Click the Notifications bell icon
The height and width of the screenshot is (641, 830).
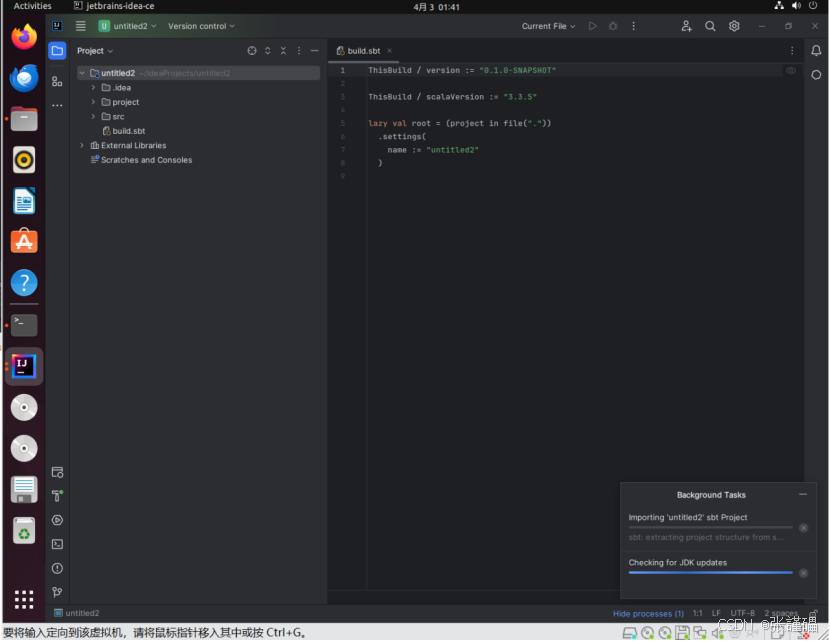tap(817, 50)
